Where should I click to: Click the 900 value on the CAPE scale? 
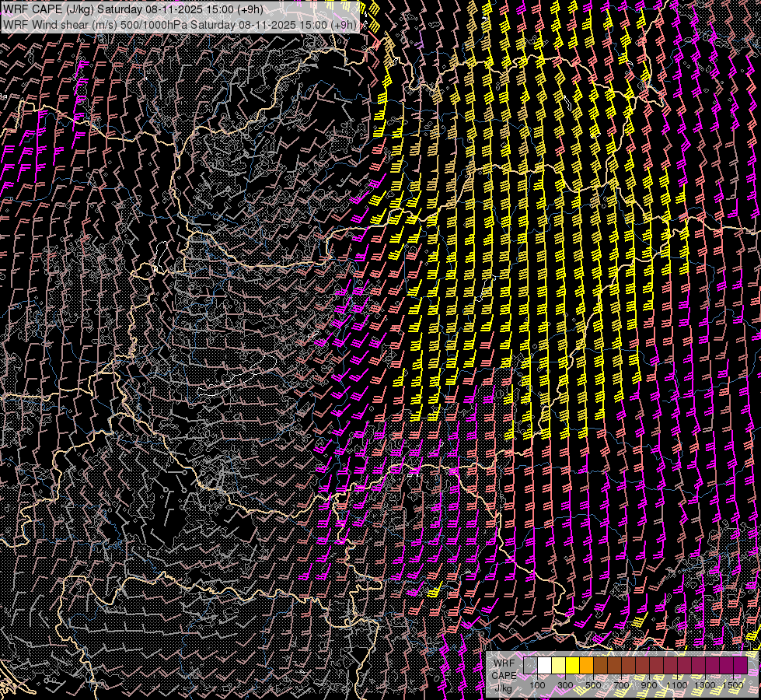click(649, 685)
